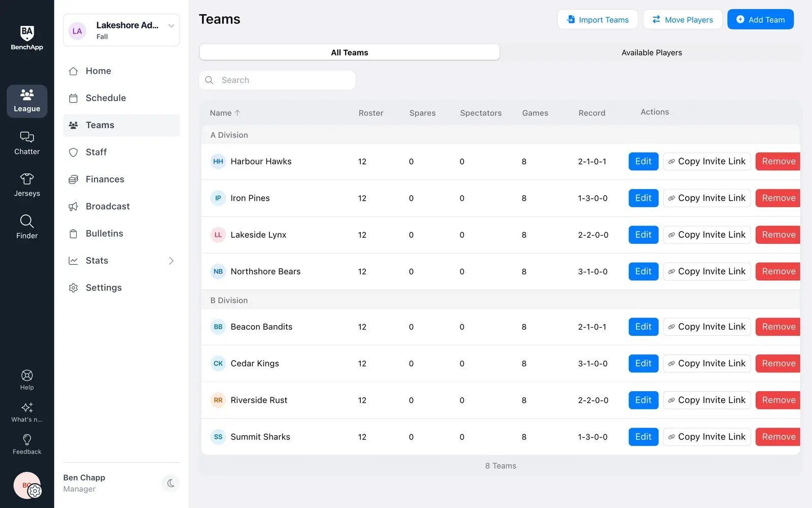
Task: Focus the team Search field
Action: 278,80
